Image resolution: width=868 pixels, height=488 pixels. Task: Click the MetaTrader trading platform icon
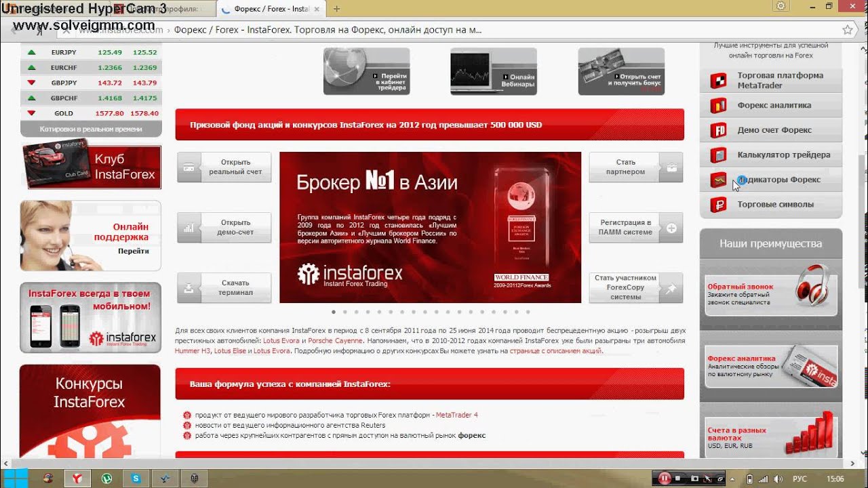point(717,81)
